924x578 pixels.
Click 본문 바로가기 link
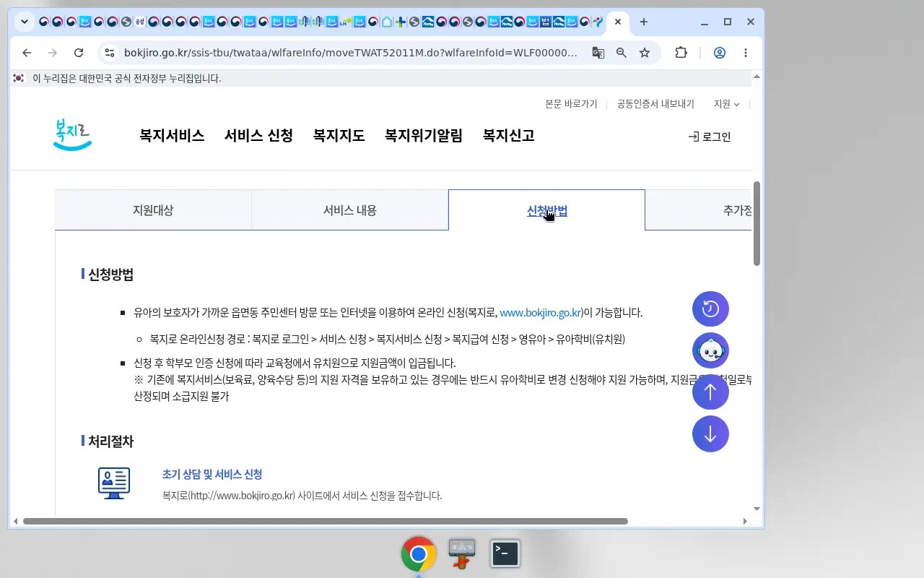[x=571, y=104]
